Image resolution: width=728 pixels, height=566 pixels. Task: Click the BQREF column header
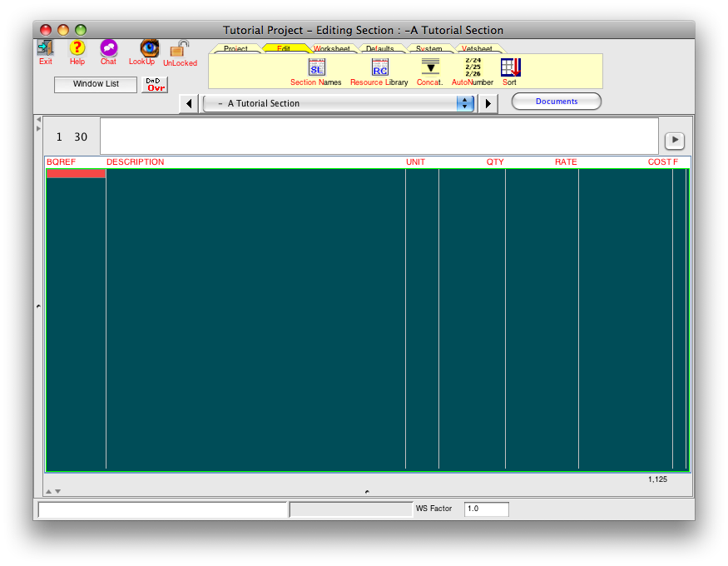click(x=61, y=162)
